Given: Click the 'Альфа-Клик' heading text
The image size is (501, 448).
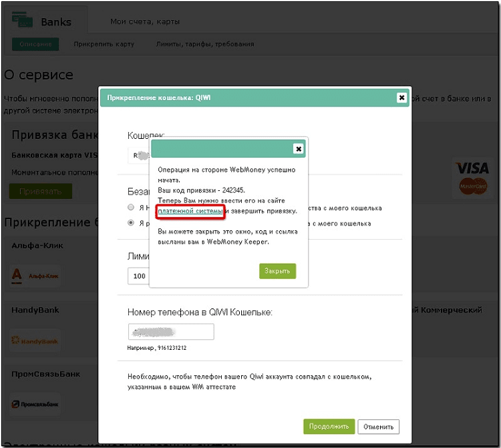Looking at the screenshot, I should (x=37, y=246).
